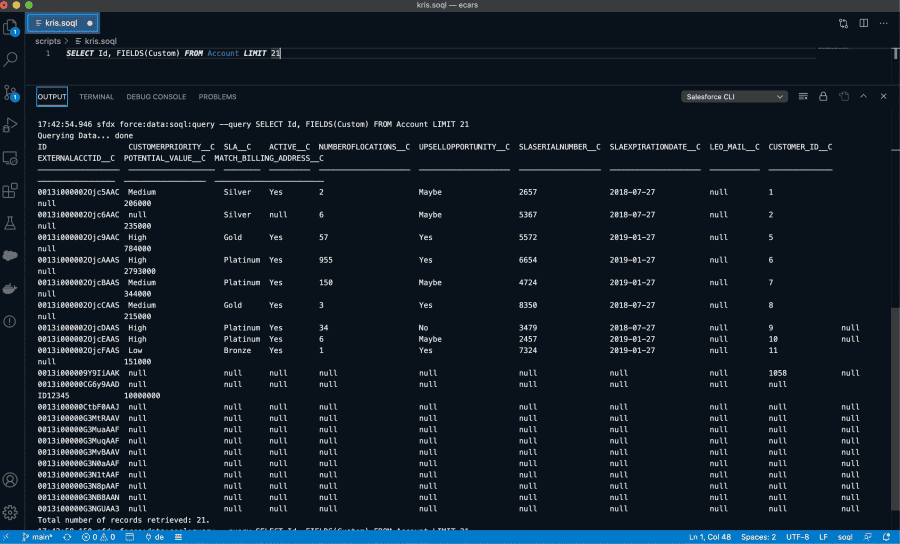Image resolution: width=900 pixels, height=544 pixels.
Task: Open the Manage gear menu
Action: [x=10, y=512]
